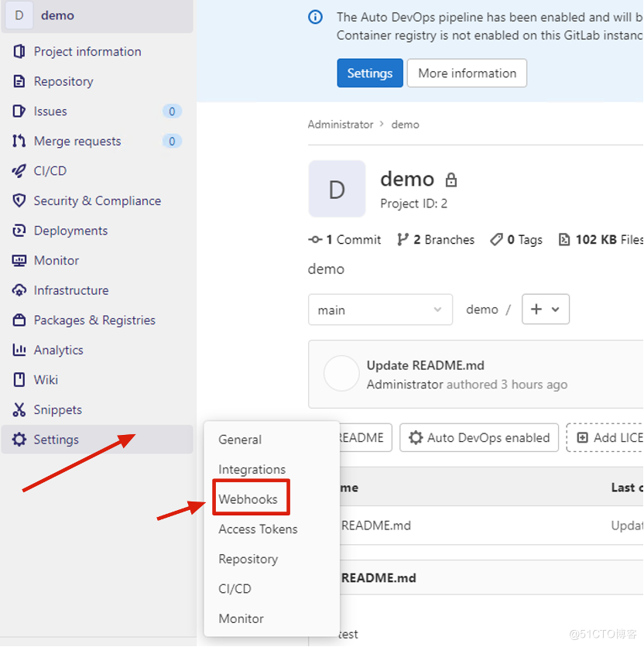Click Merge requests count badge 0

tap(172, 141)
